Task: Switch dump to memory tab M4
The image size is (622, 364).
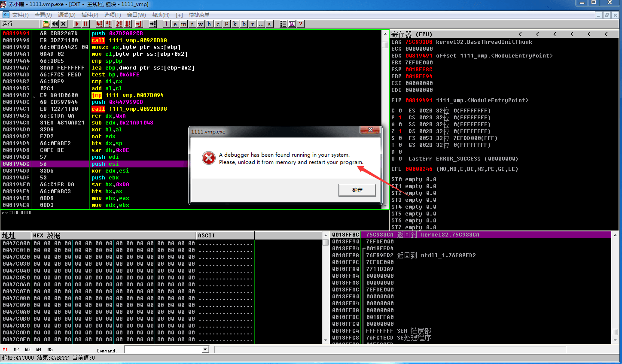Action: tap(39, 349)
